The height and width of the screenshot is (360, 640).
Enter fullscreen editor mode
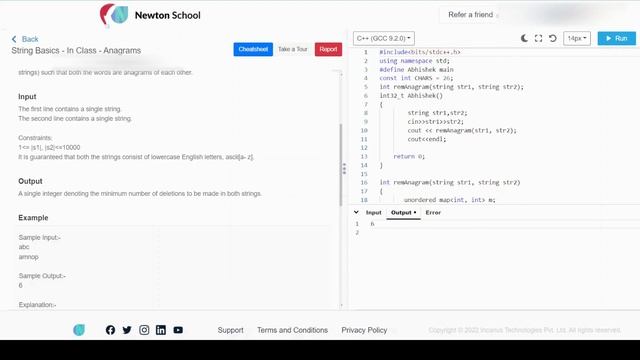538,38
